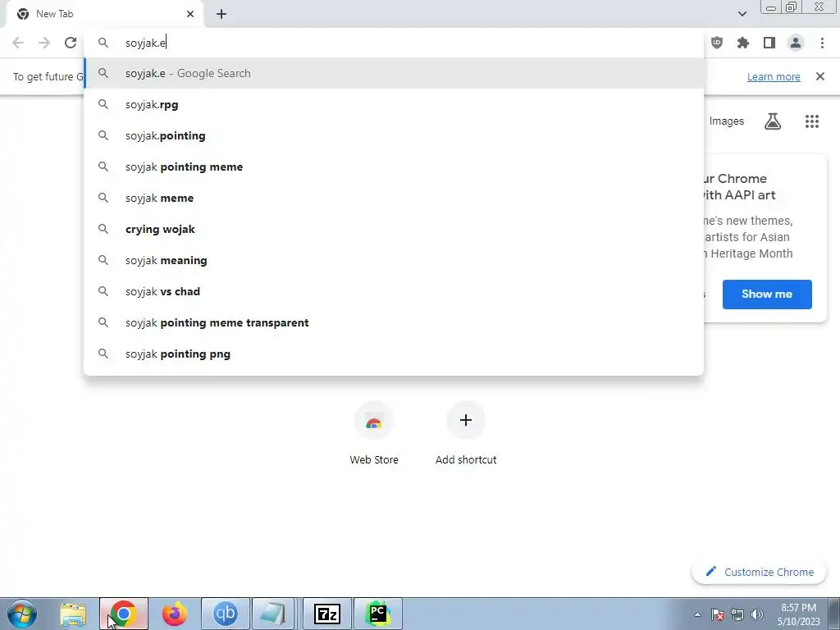Pick the 'soyjak vs chad' suggestion
Viewport: 840px width, 630px height.
394,291
